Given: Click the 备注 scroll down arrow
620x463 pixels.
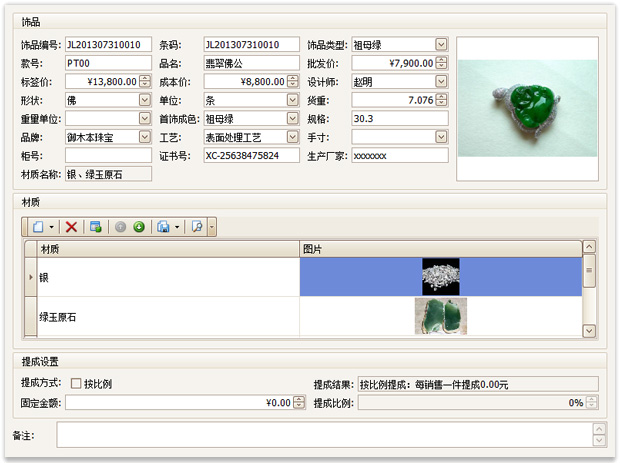Looking at the screenshot, I should point(599,440).
